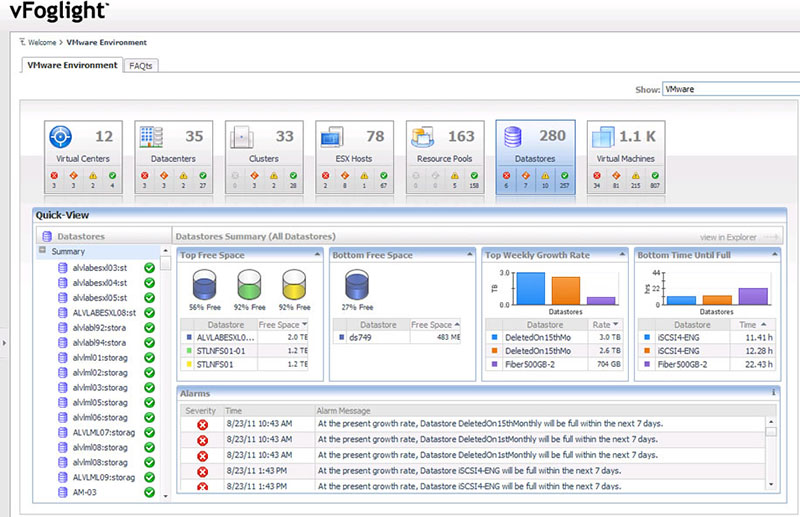800x517 pixels.
Task: Sort Top Free Space by Free Space column
Action: [283, 325]
